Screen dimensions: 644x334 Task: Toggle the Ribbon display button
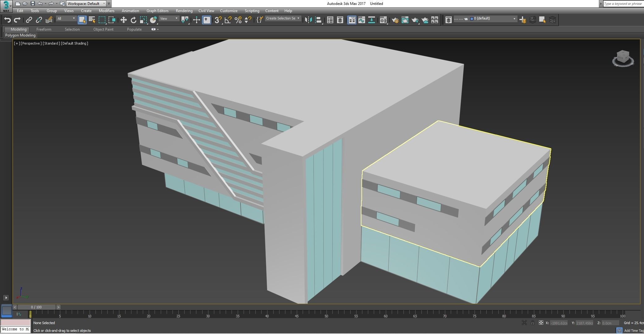click(x=352, y=20)
